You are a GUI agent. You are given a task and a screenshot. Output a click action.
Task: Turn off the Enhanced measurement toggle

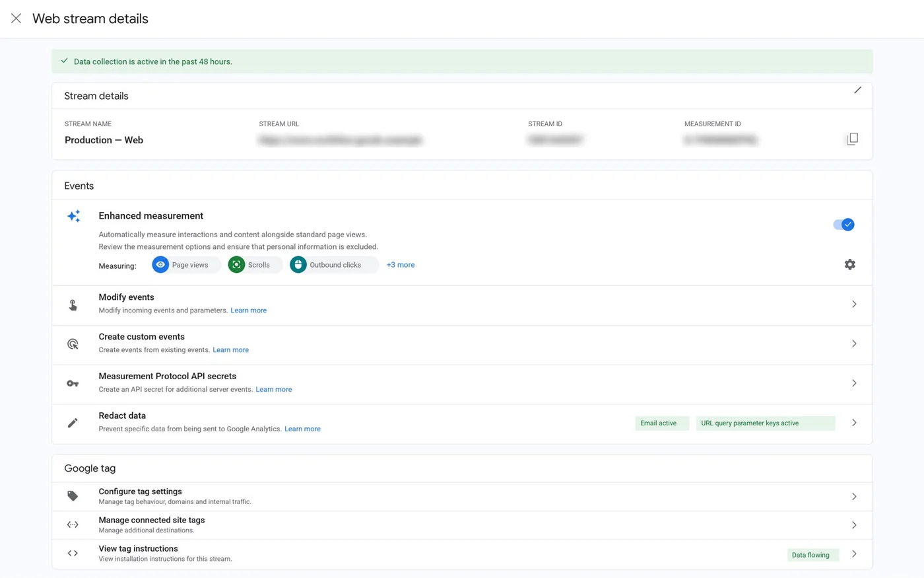pyautogui.click(x=843, y=225)
